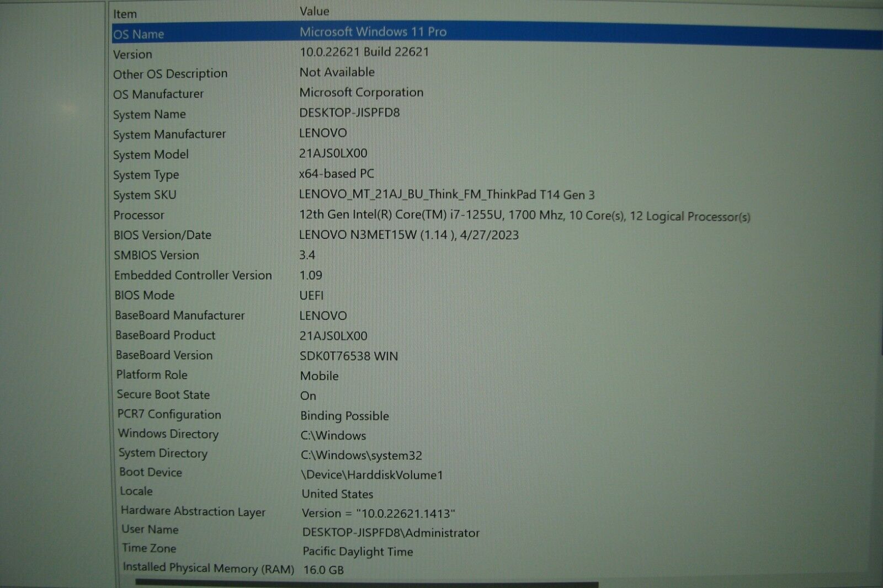Select the Processor row
The height and width of the screenshot is (588, 883).
tap(139, 216)
